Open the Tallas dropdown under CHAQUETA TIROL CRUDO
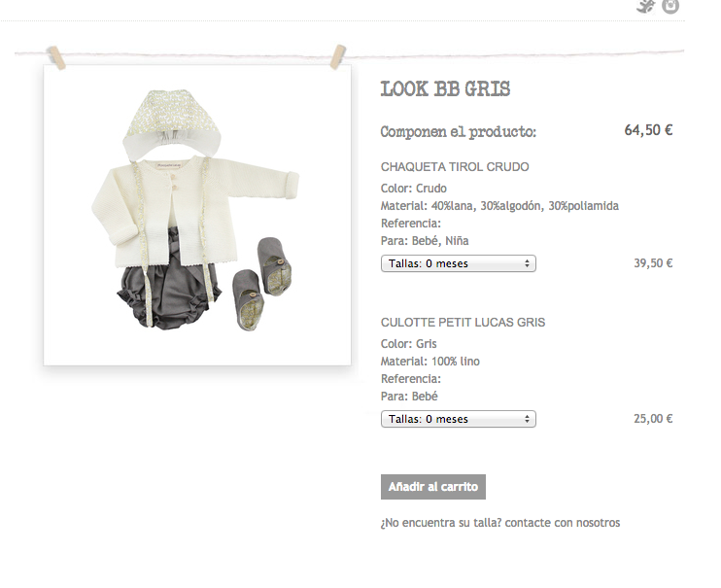 [x=459, y=263]
